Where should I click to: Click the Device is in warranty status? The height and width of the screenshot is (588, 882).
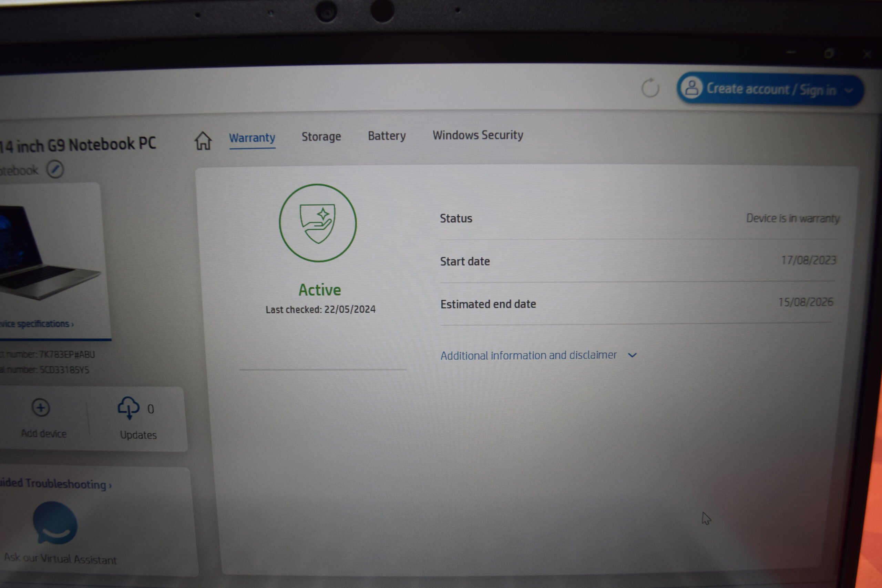pos(793,218)
